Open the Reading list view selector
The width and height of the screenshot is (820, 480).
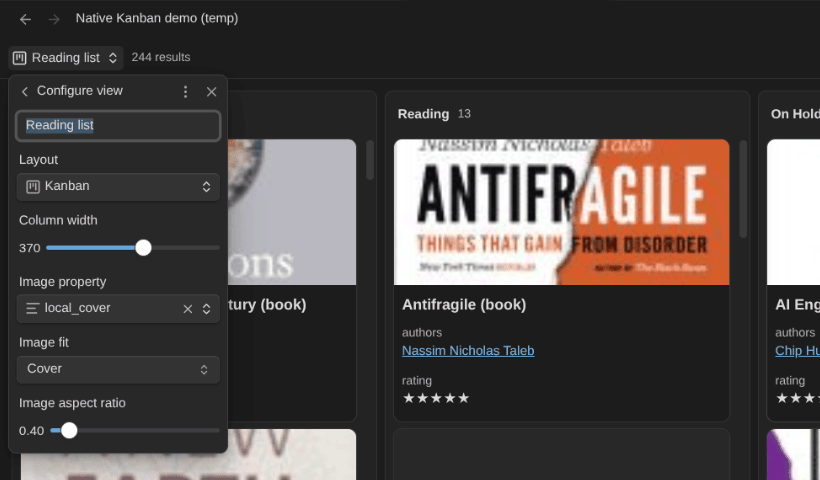[66, 58]
